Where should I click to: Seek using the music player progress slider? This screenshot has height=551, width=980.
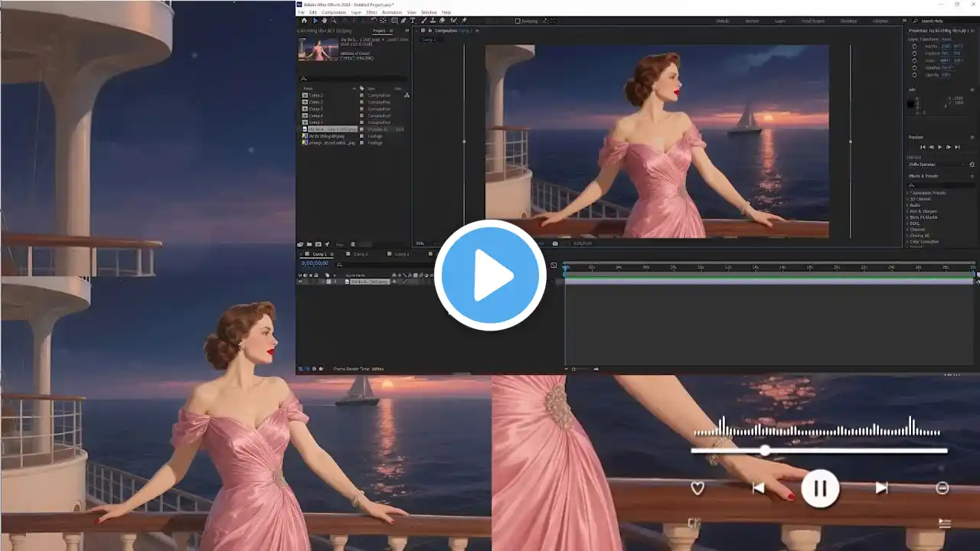click(x=819, y=451)
